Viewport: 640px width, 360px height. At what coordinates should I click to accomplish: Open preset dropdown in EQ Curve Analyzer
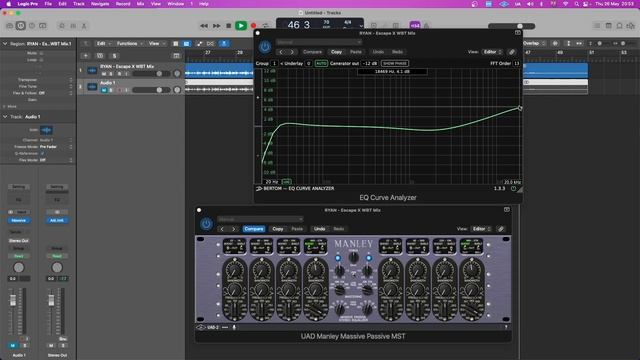coord(319,42)
